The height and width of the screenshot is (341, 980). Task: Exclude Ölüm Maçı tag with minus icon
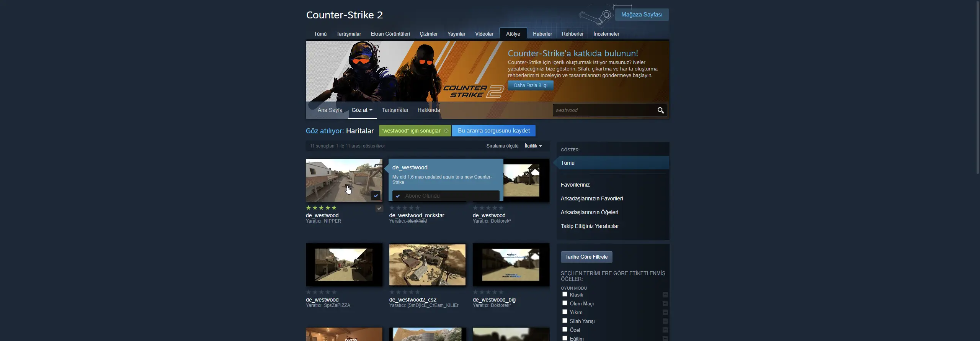[x=665, y=303]
